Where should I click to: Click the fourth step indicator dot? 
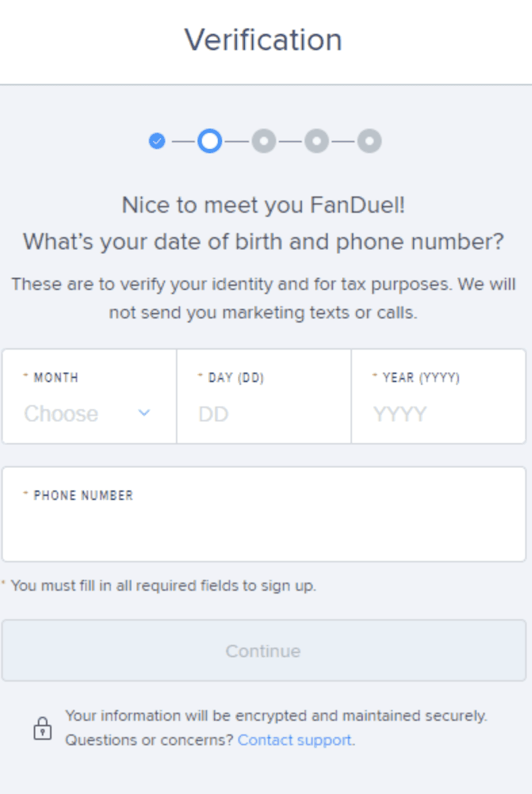(x=317, y=141)
